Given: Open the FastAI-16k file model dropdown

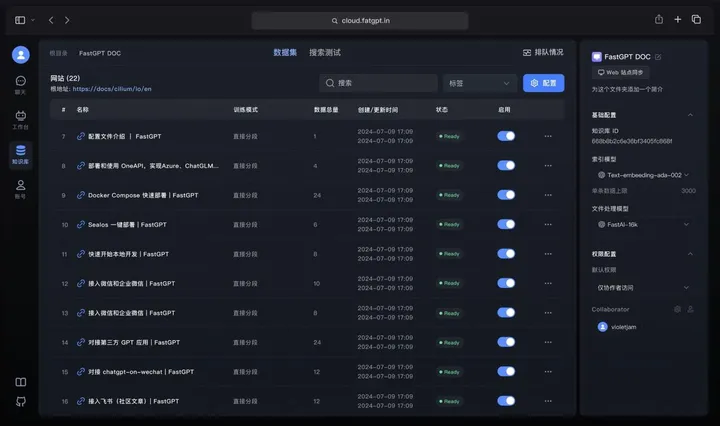Looking at the screenshot, I should click(x=644, y=224).
